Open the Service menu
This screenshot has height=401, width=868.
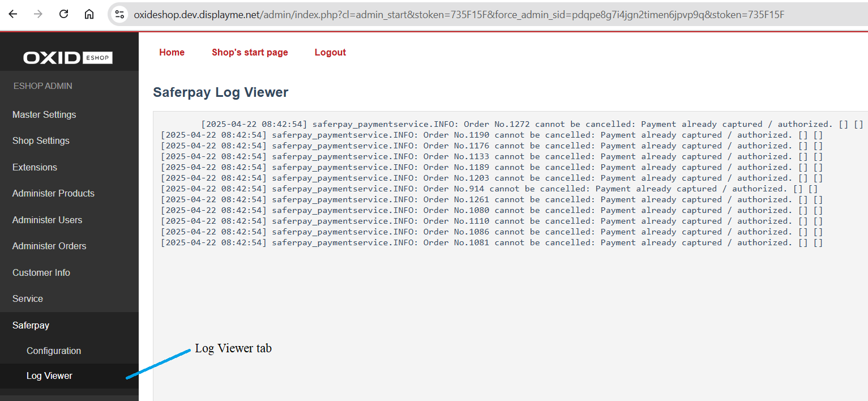click(28, 298)
